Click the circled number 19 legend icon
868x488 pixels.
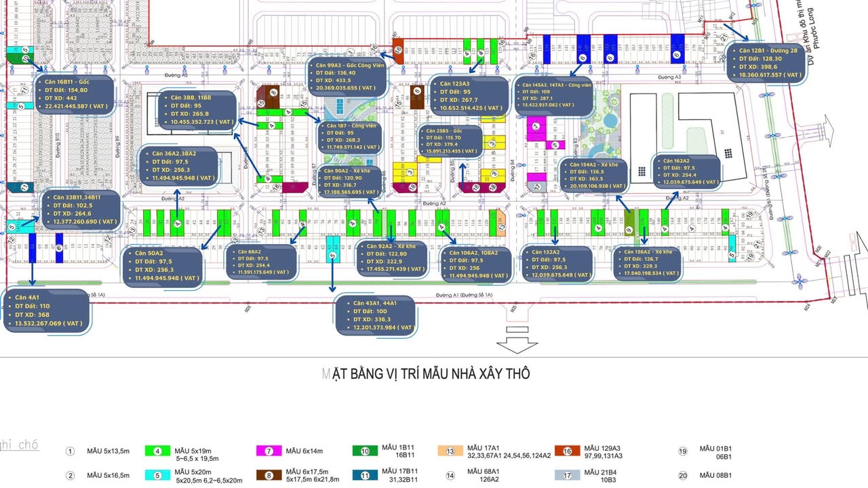pyautogui.click(x=683, y=451)
